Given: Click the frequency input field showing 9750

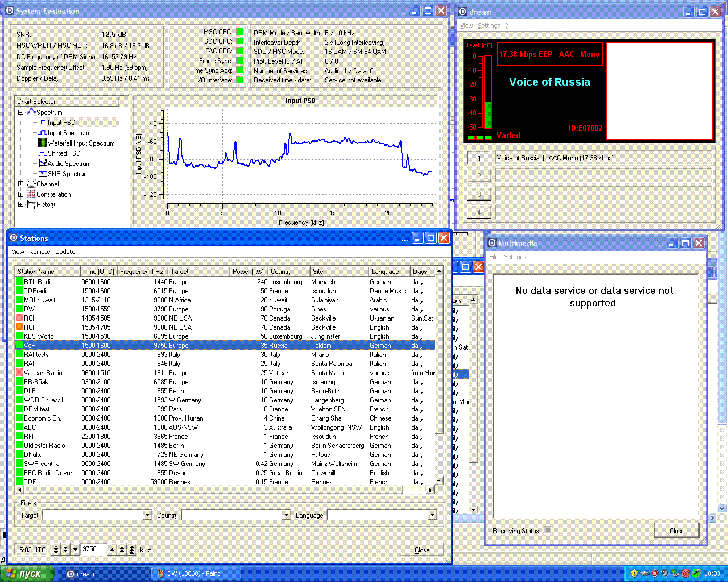Looking at the screenshot, I should click(x=93, y=550).
